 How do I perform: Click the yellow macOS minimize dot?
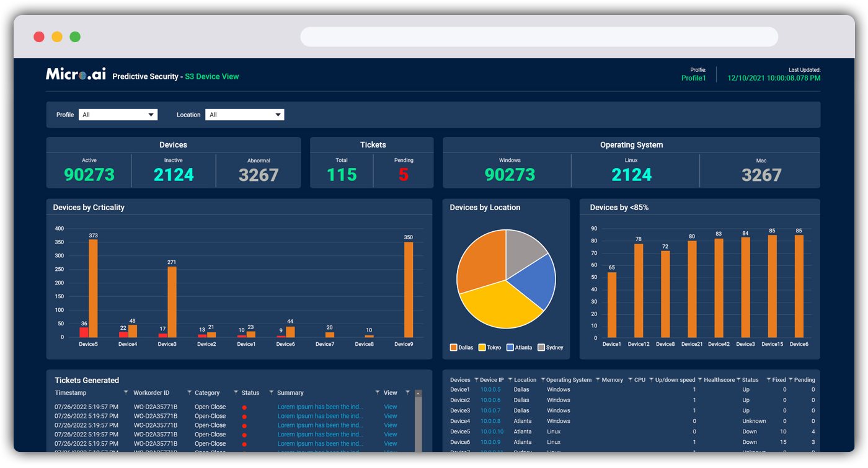point(57,37)
